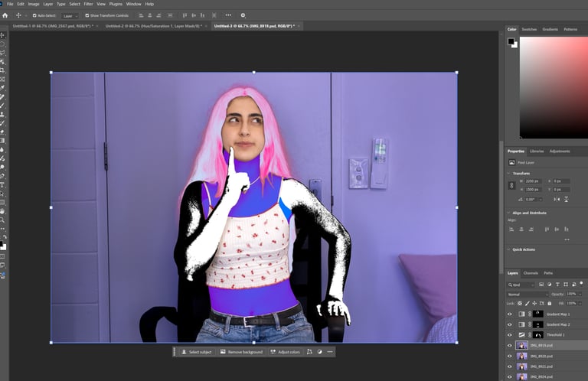Select the Type tool in the toolbar

3,184
